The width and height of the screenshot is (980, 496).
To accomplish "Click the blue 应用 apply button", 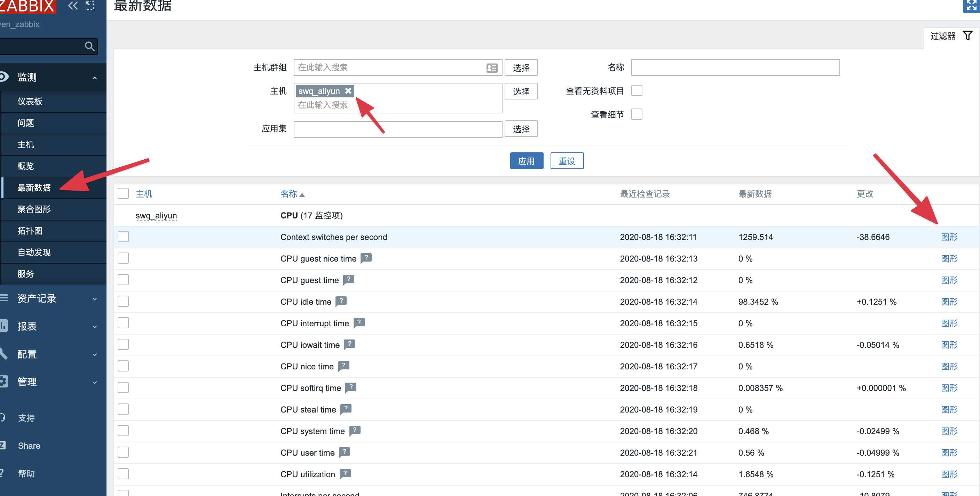I will tap(526, 161).
